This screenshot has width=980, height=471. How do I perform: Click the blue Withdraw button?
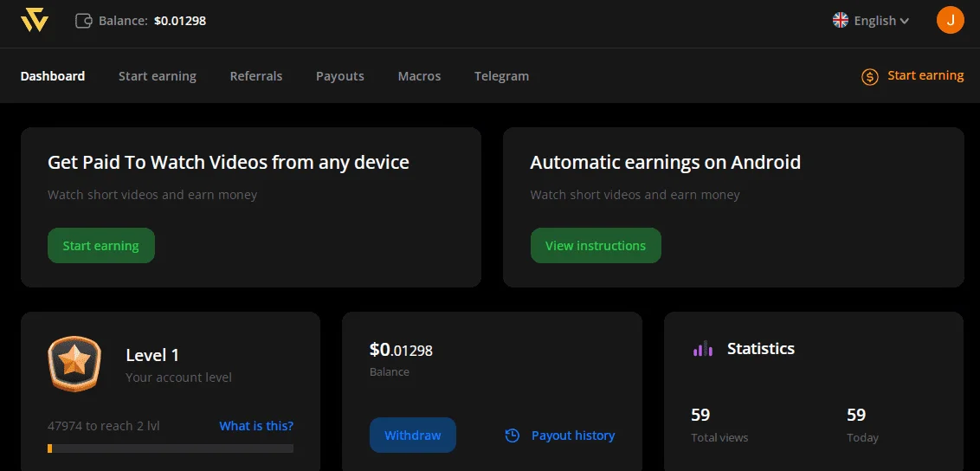pyautogui.click(x=412, y=436)
